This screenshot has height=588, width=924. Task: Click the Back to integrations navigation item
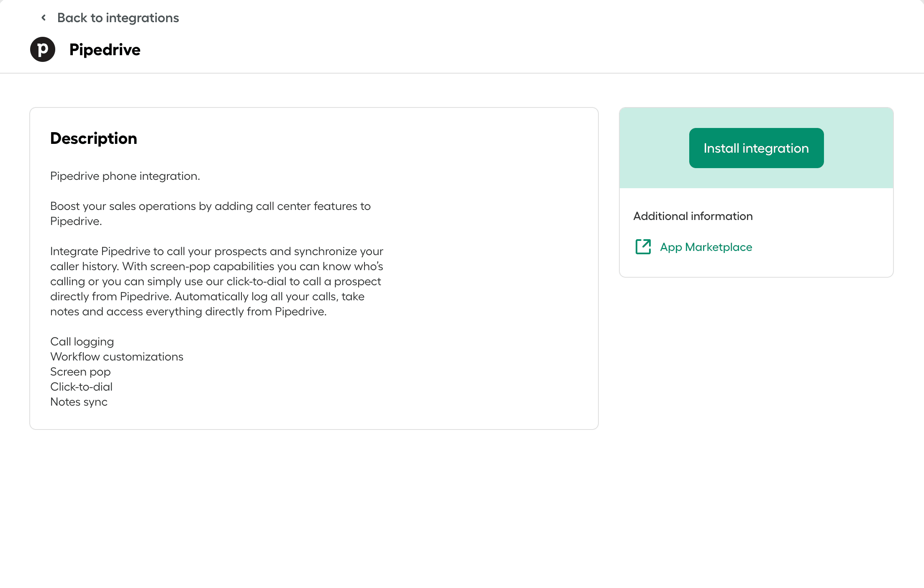pos(118,18)
